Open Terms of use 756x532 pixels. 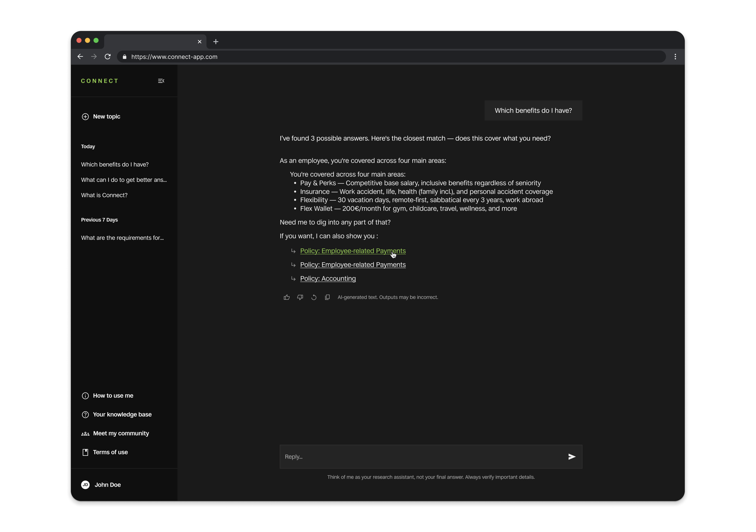click(x=105, y=452)
